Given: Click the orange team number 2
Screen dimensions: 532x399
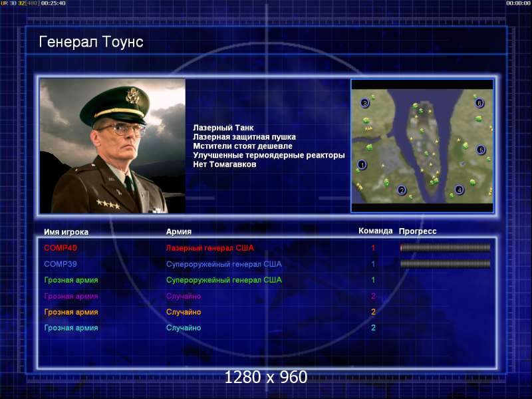Looking at the screenshot, I should (373, 312).
